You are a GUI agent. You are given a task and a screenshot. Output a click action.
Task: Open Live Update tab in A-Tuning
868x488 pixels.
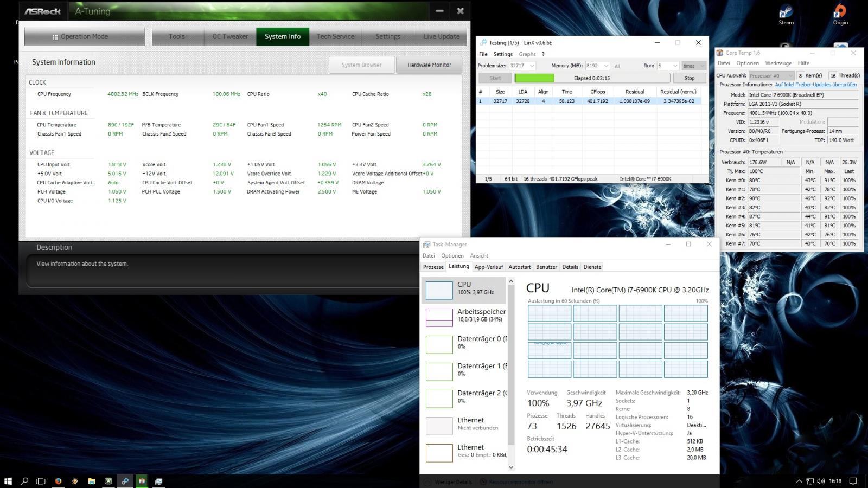pyautogui.click(x=442, y=36)
